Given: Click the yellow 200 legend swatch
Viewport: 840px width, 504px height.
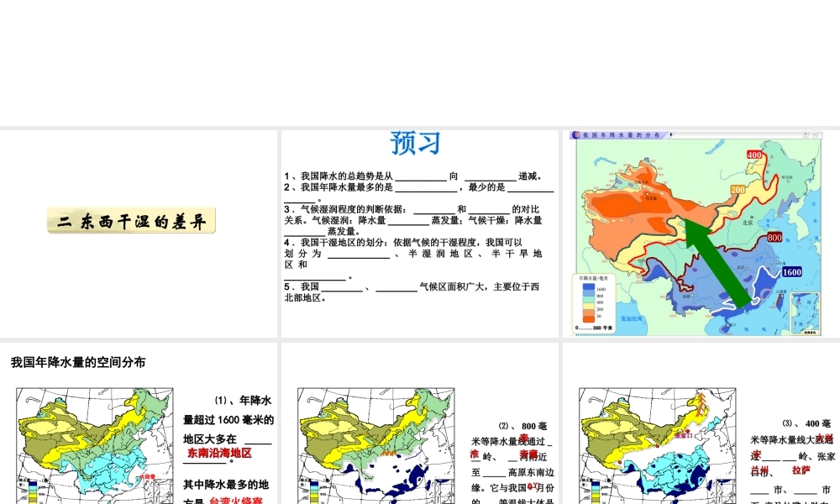Looking at the screenshot, I should 588,308.
